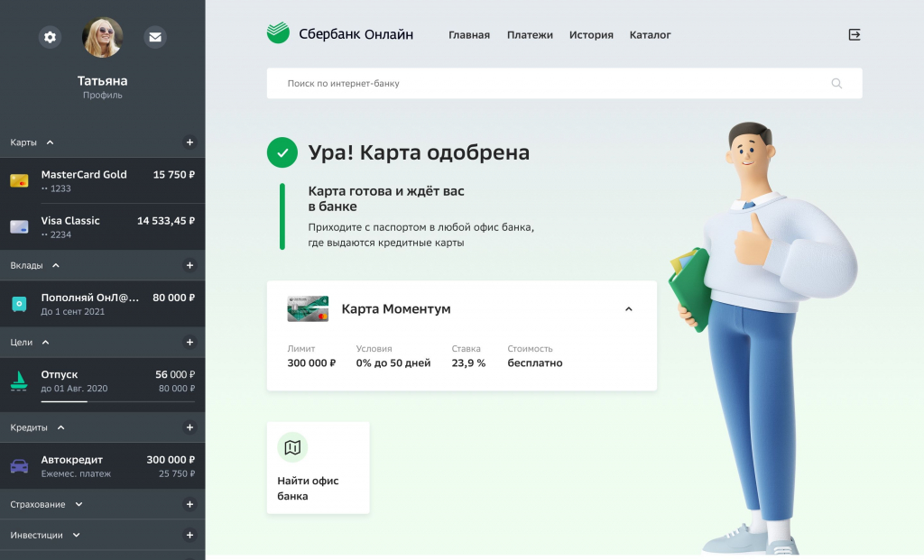This screenshot has height=560, width=924.
Task: Go to the Главная tab
Action: (469, 35)
